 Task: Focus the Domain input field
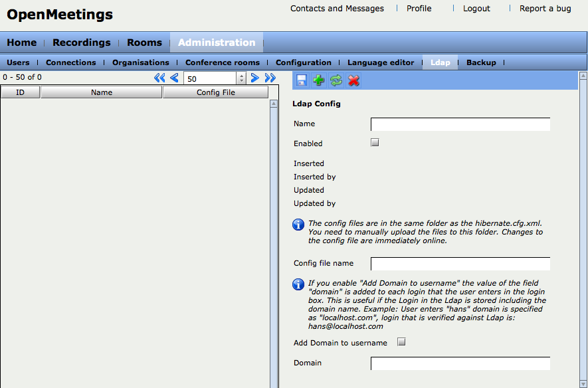460,363
